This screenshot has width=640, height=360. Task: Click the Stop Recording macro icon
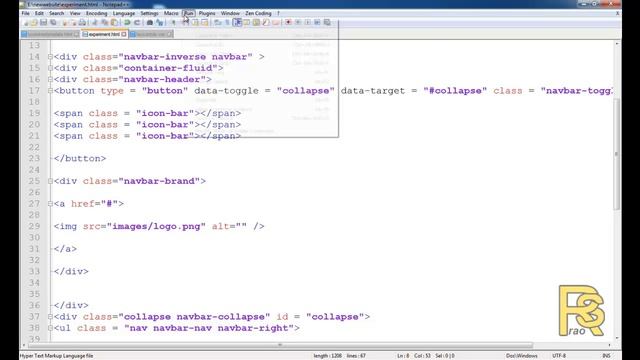pos(298,22)
